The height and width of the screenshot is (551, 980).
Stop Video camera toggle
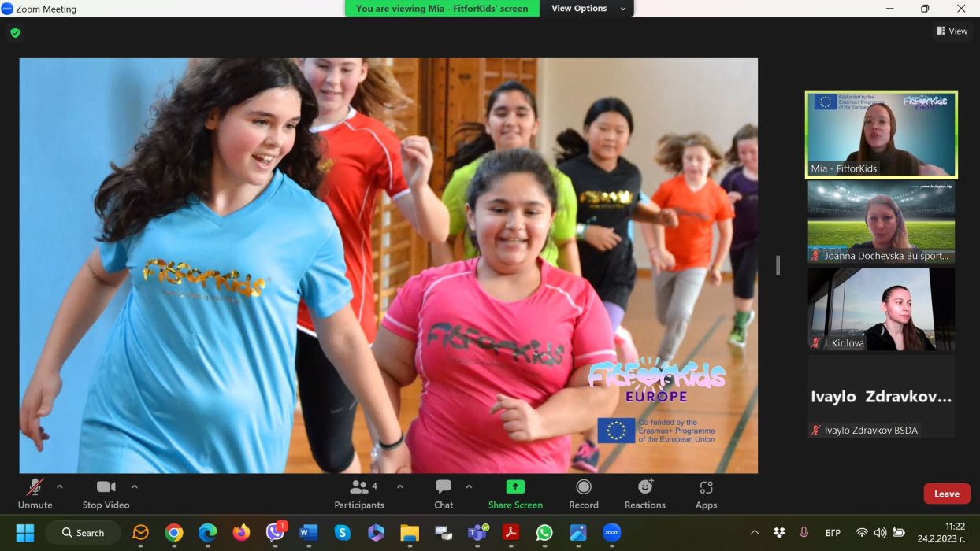(x=106, y=487)
